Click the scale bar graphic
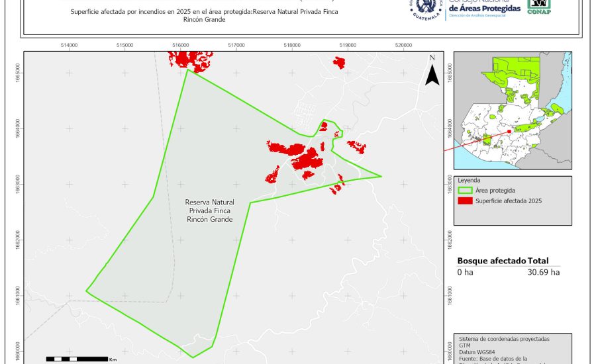Screen dimensions: 596x364 (77, 359)
